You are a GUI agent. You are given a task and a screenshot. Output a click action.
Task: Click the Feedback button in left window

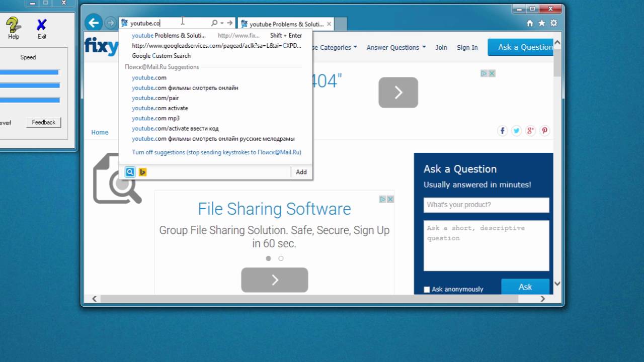pos(44,122)
